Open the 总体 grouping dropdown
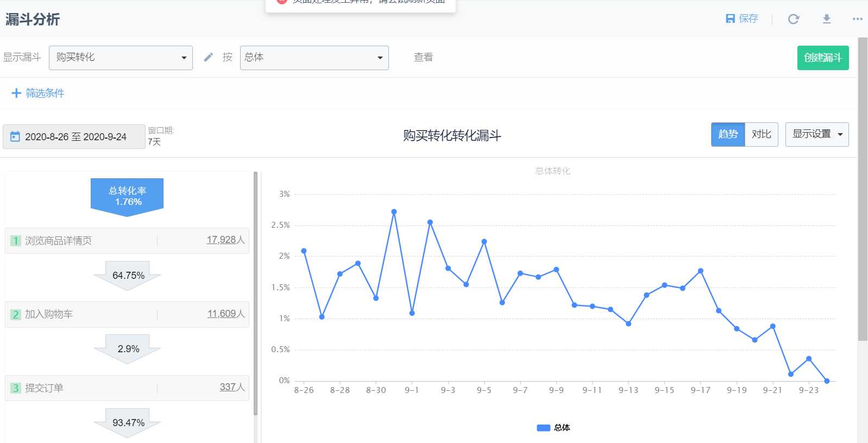This screenshot has width=868, height=443. pos(315,58)
